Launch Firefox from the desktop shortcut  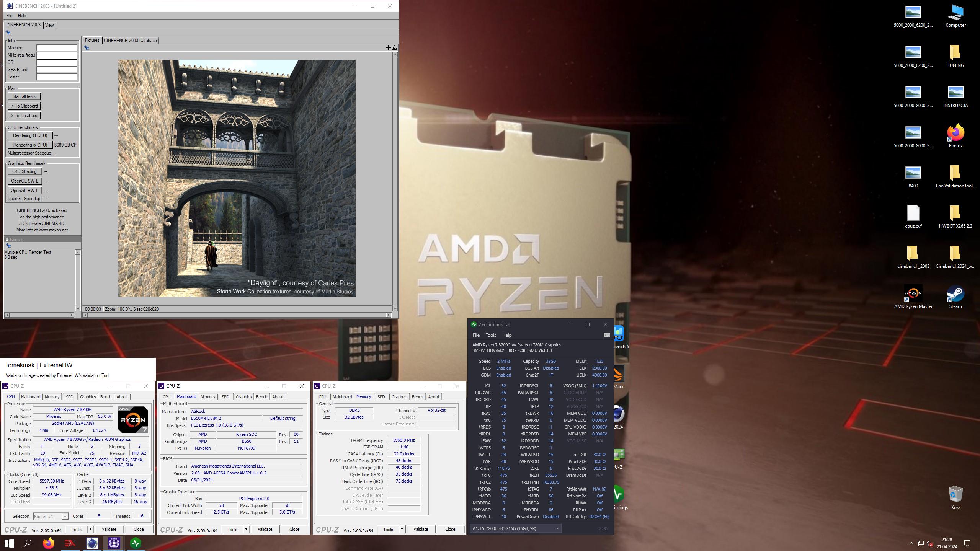(x=955, y=137)
